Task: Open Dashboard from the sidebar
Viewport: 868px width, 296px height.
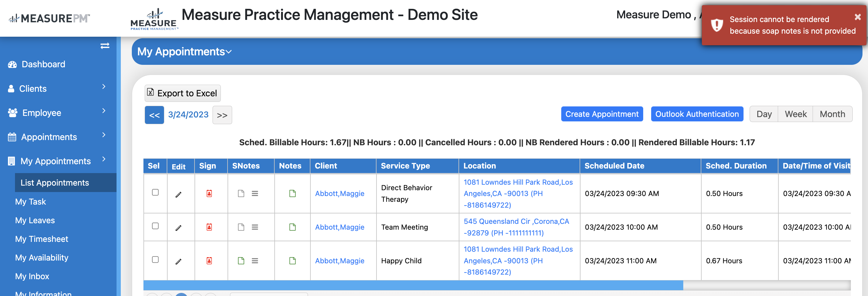Action: [x=43, y=64]
